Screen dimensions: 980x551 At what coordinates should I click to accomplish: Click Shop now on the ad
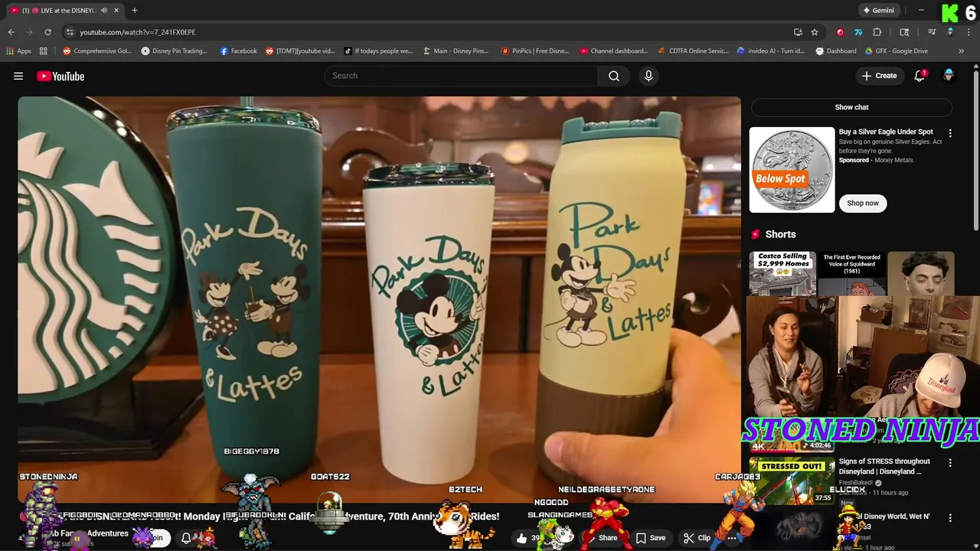pos(863,203)
